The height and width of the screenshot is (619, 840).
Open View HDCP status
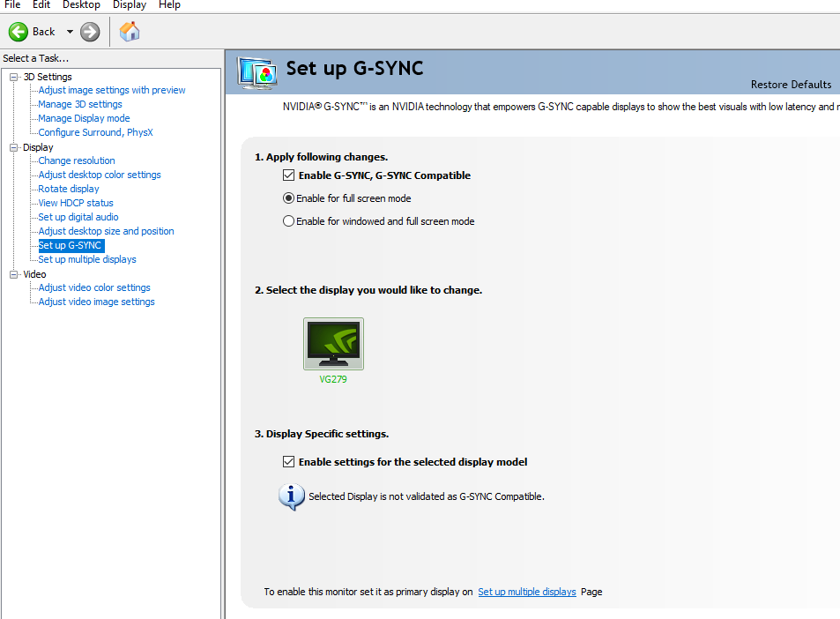pyautogui.click(x=76, y=203)
